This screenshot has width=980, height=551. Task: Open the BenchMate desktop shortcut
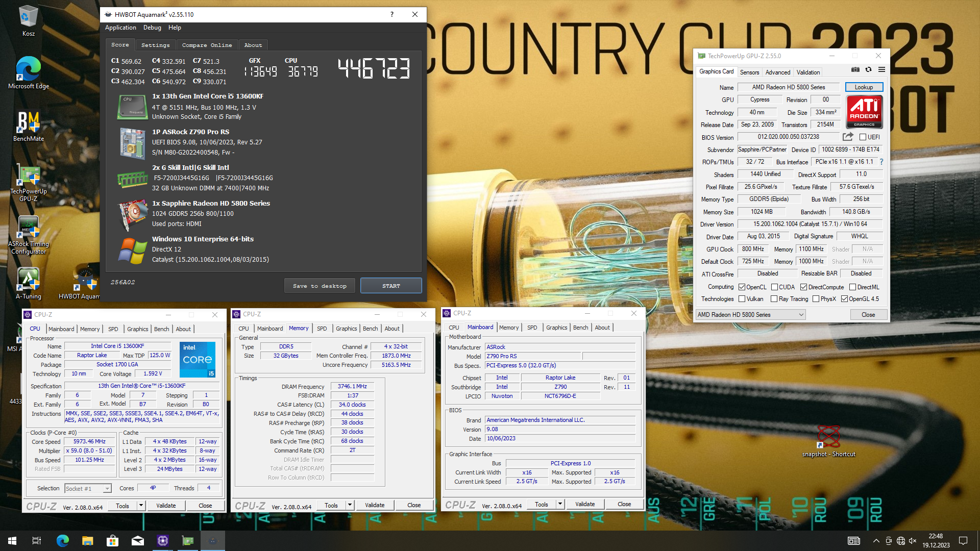pos(29,127)
